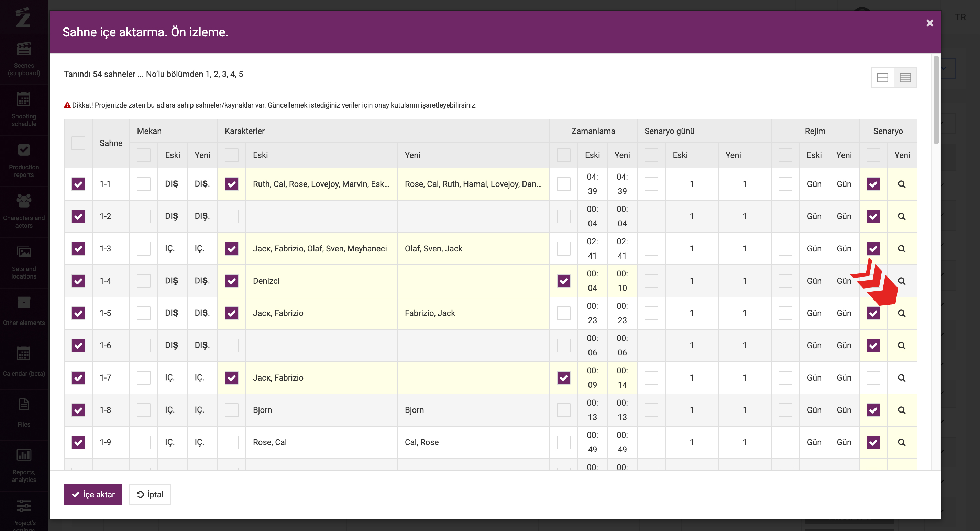Switch to compact row view icon
980x531 pixels.
(905, 78)
